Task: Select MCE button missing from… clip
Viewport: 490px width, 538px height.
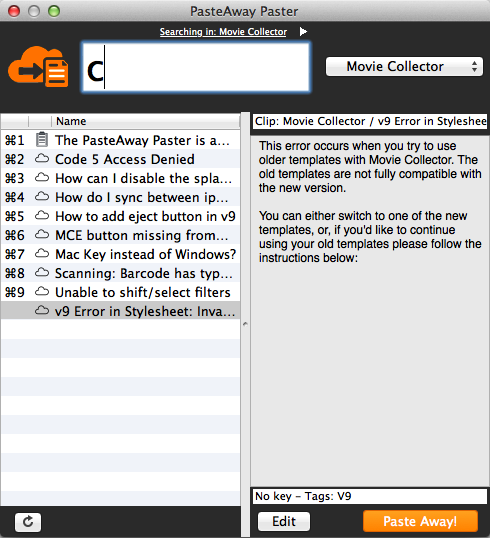Action: coord(120,235)
